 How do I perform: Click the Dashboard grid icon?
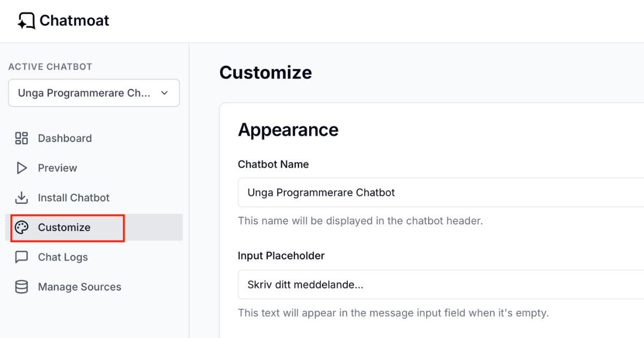(x=21, y=138)
